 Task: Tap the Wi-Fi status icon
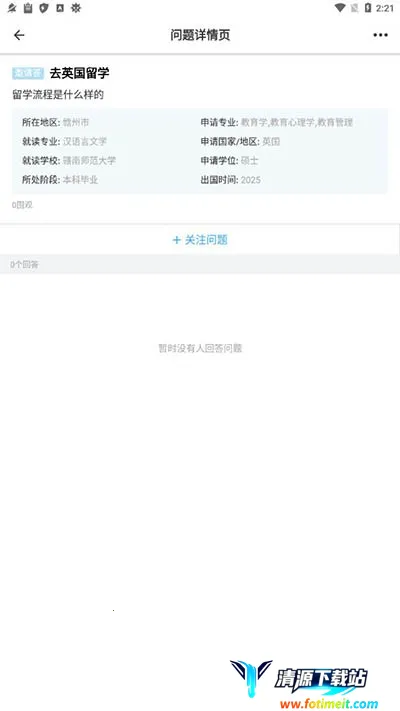pyautogui.click(x=340, y=8)
